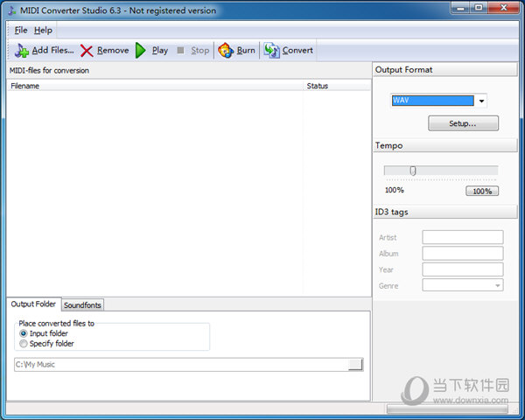Click the Convert files icon
This screenshot has height=420, width=525.
tap(271, 51)
